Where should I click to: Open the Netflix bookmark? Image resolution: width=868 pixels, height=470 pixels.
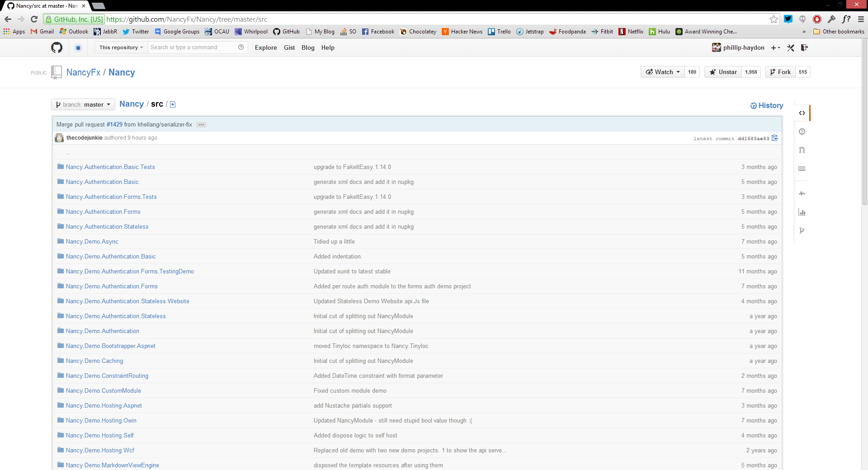click(x=631, y=32)
